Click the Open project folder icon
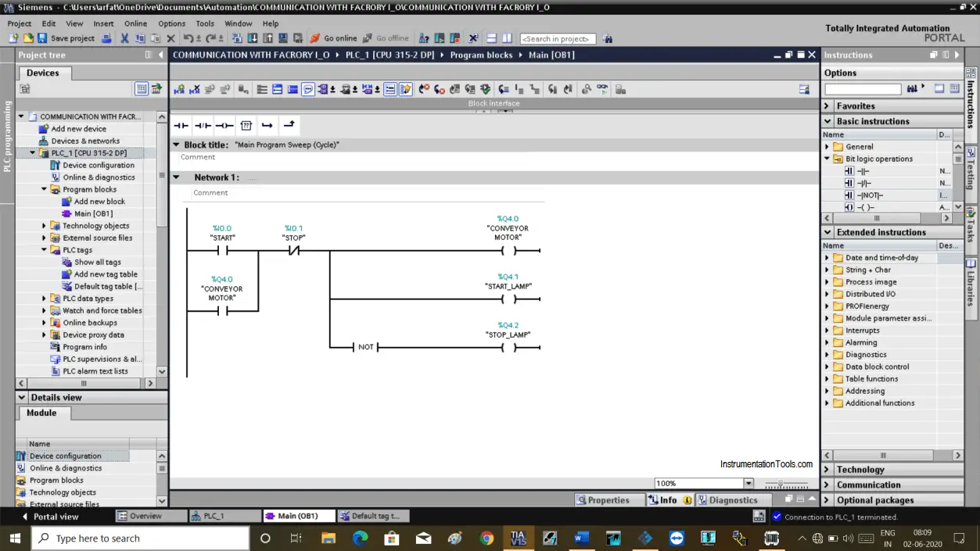980x551 pixels. point(28,38)
